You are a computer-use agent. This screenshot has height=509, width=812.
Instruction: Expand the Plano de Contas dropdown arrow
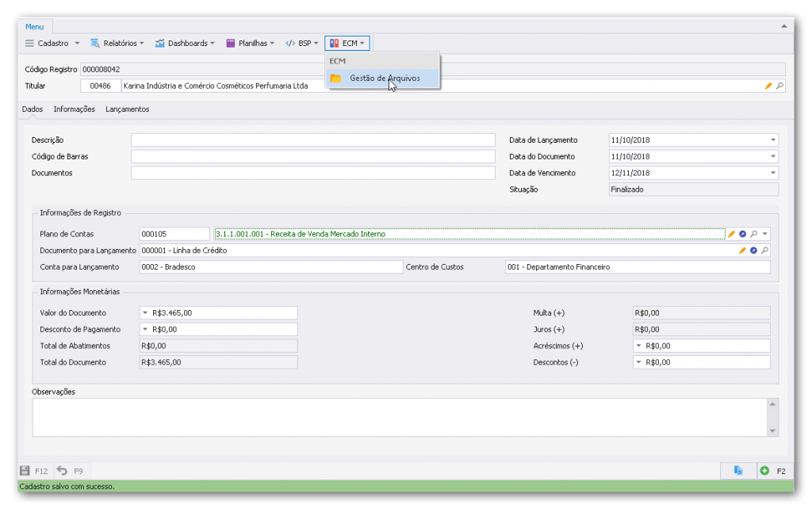765,234
